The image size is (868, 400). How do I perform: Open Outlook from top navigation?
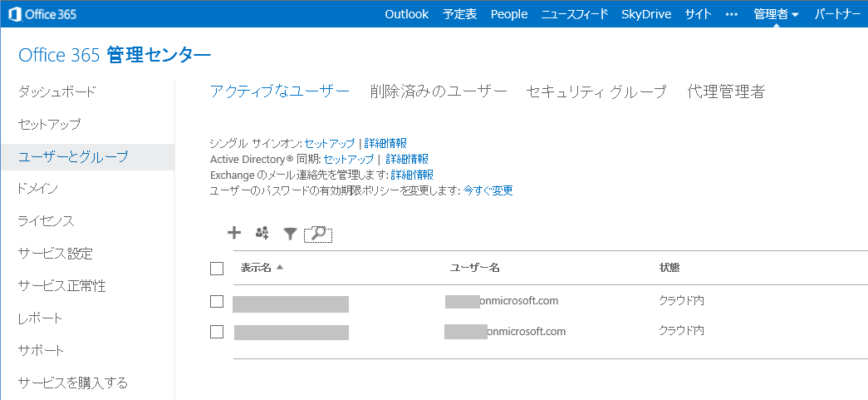[407, 14]
